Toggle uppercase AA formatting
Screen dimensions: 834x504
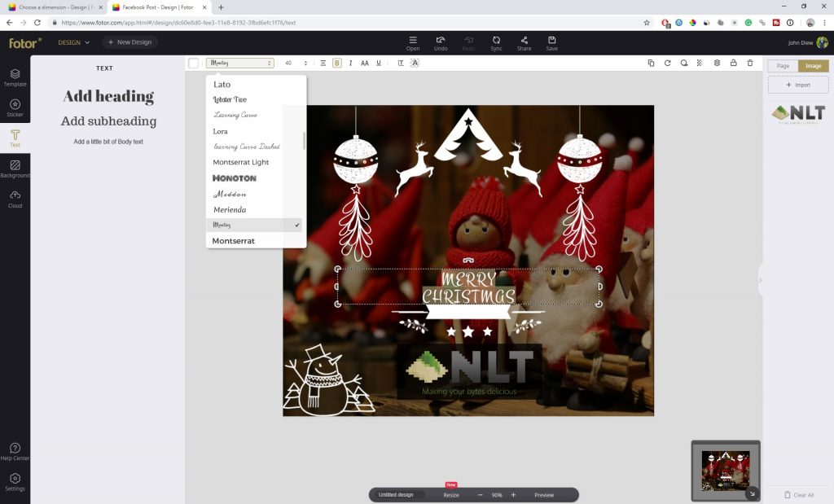tap(364, 63)
